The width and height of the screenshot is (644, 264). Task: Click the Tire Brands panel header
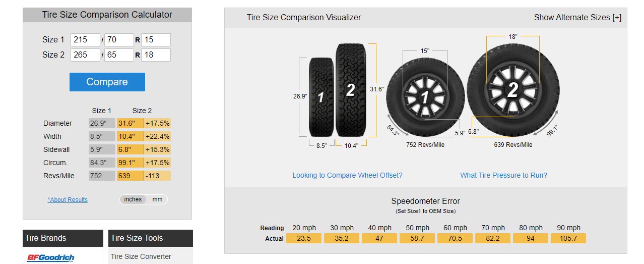63,238
